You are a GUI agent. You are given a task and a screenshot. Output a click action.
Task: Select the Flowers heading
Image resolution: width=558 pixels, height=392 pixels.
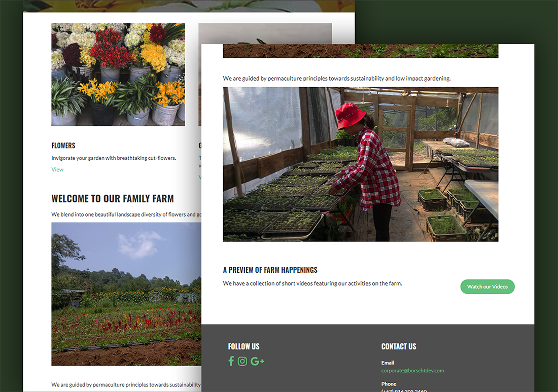63,146
